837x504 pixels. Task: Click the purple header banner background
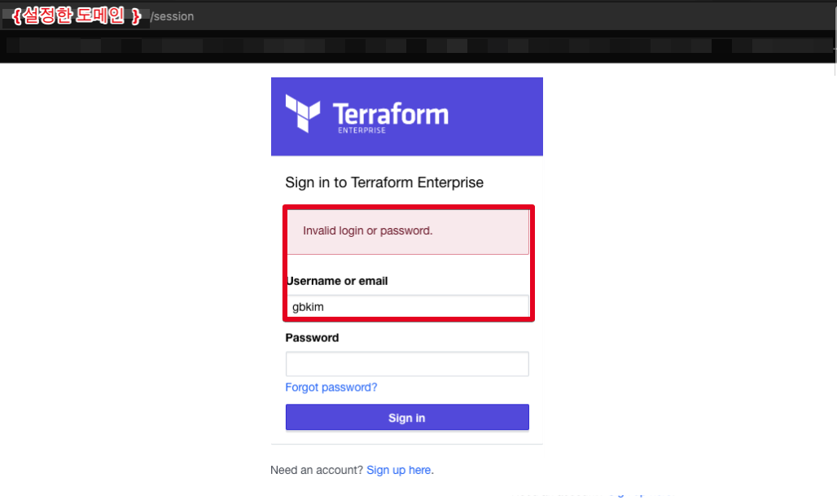(497, 114)
